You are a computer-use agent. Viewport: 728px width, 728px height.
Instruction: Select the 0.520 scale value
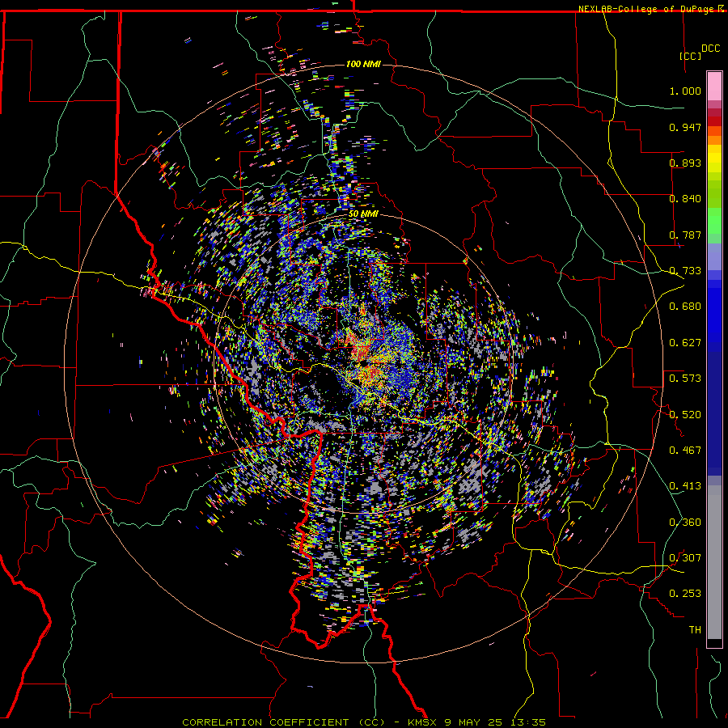(685, 415)
